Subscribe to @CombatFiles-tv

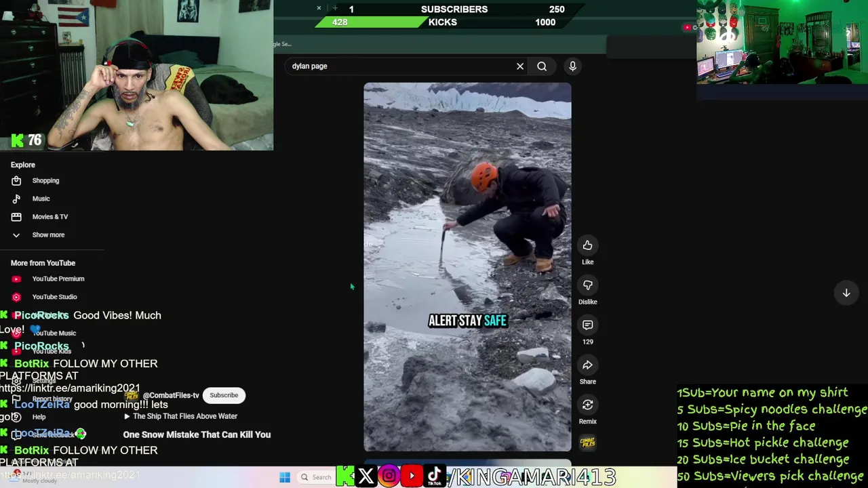point(224,395)
